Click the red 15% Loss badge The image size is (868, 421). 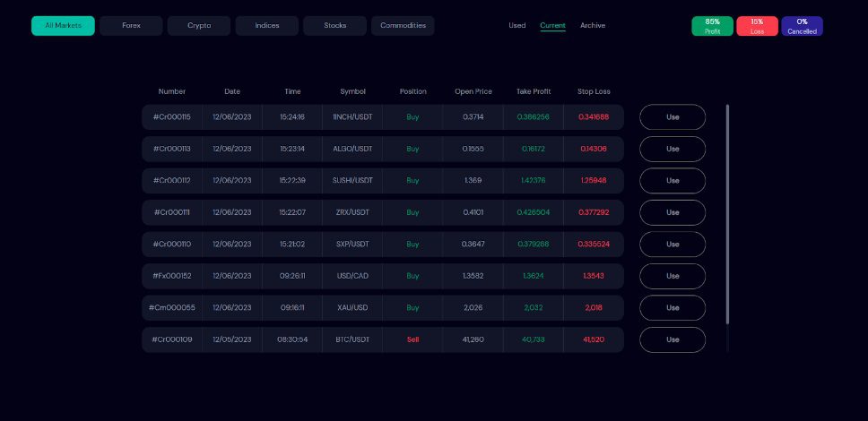tap(757, 26)
